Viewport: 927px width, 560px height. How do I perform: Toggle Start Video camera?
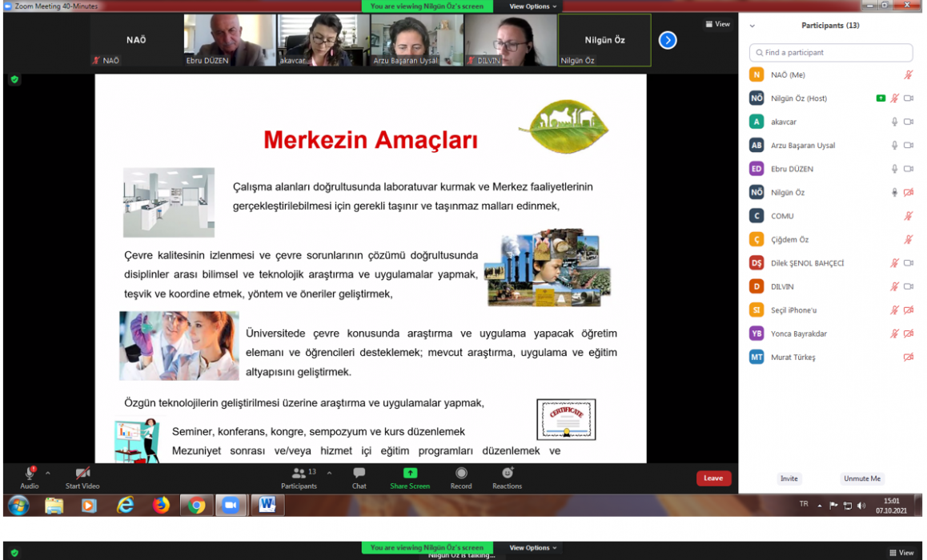82,474
